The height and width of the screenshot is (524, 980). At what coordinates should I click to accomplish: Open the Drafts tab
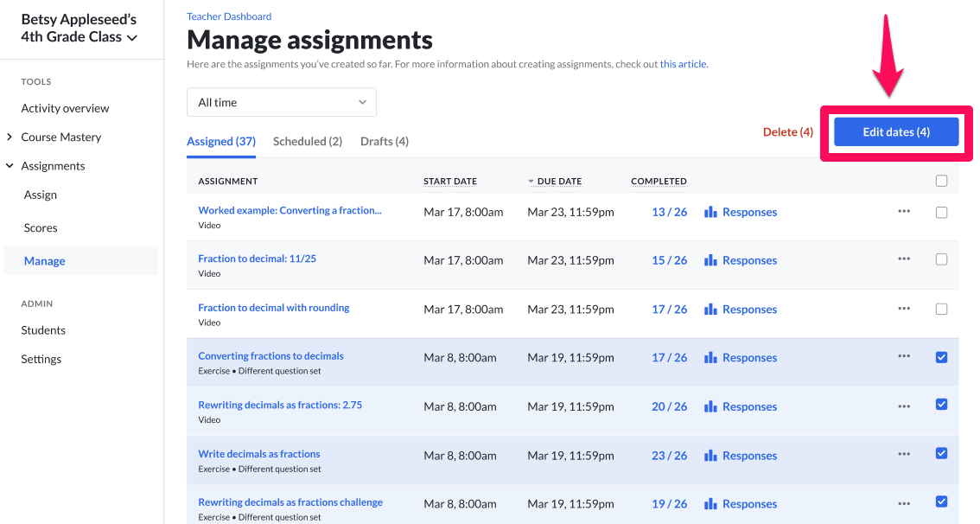[384, 140]
